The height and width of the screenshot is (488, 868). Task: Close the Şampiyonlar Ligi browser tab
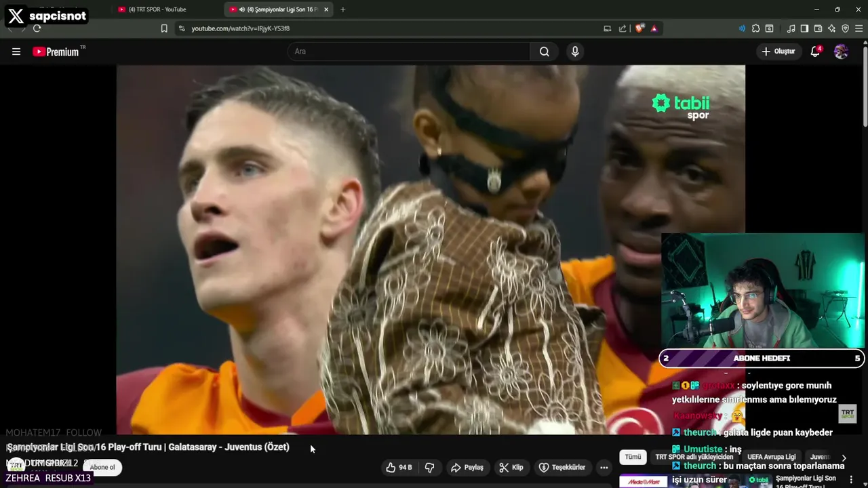pyautogui.click(x=326, y=9)
